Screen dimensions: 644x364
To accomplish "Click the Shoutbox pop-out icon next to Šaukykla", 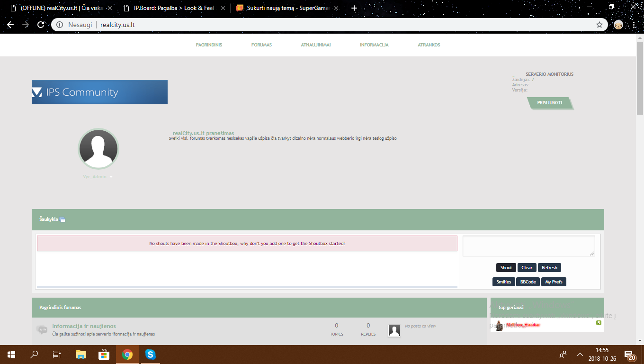I will click(x=63, y=219).
